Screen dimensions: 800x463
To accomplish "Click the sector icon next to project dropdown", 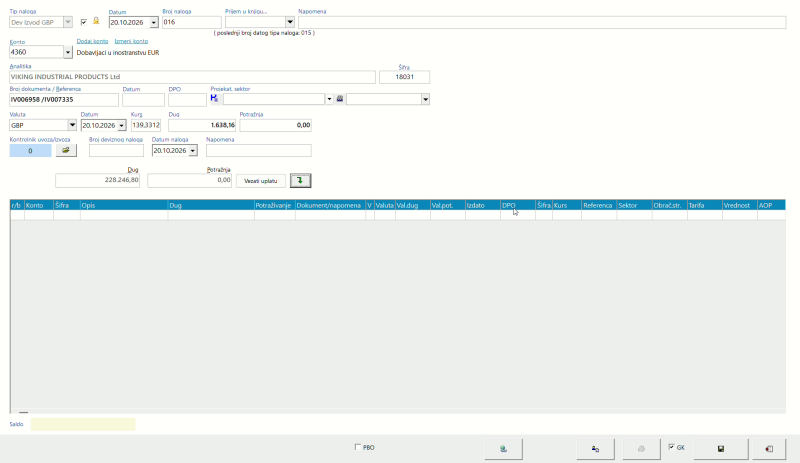I will (x=340, y=99).
